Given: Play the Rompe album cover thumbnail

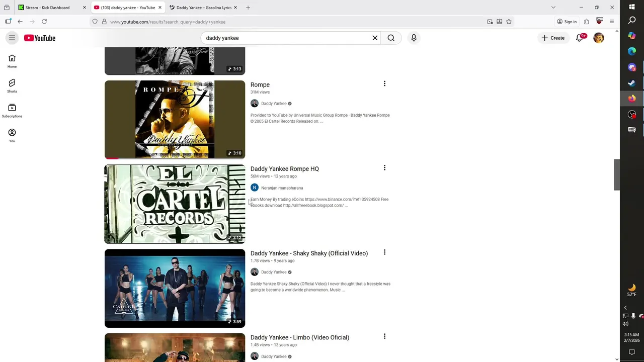Looking at the screenshot, I should tap(175, 120).
